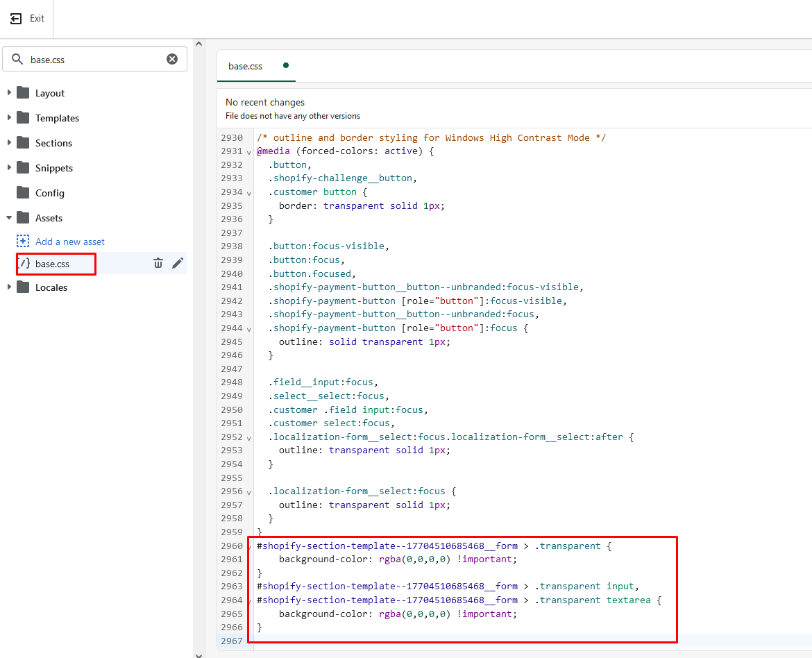The image size is (812, 658).
Task: Focus the file search input field
Action: pos(95,59)
